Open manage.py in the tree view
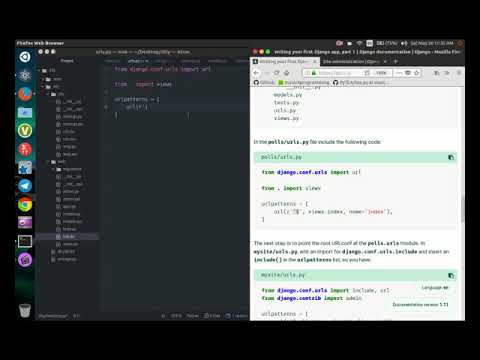Screen dimensions: 480x360 click(x=64, y=259)
